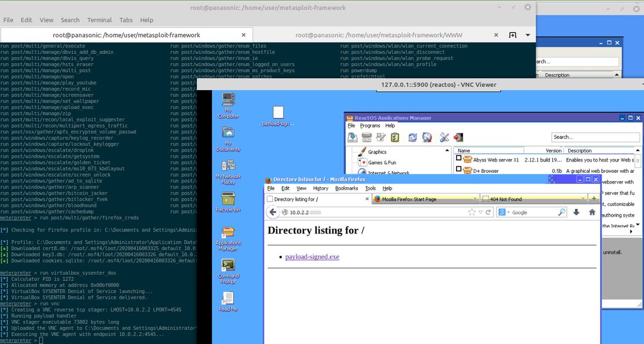Open the Command Prompt desktop icon

(228, 272)
